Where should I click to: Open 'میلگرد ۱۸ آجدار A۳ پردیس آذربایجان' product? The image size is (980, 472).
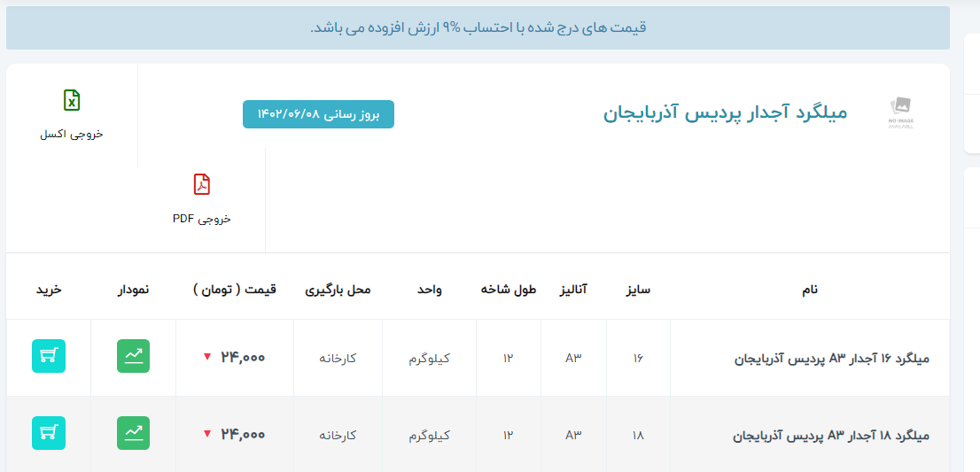832,436
